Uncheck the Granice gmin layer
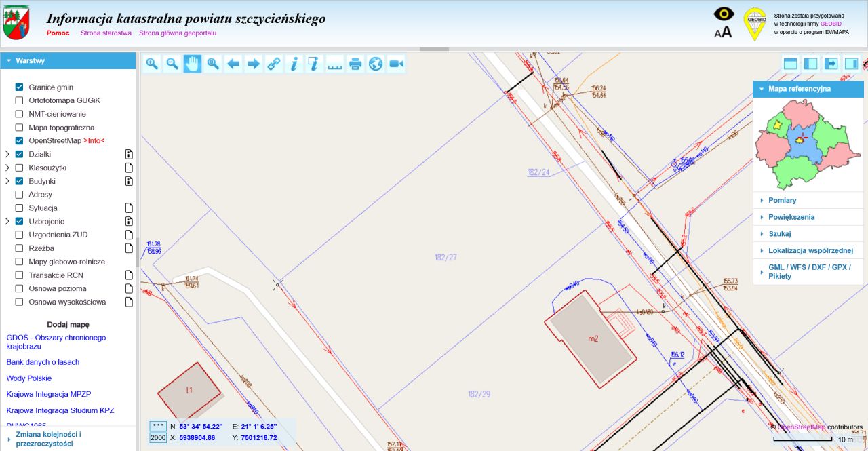The height and width of the screenshot is (451, 868). (x=19, y=87)
